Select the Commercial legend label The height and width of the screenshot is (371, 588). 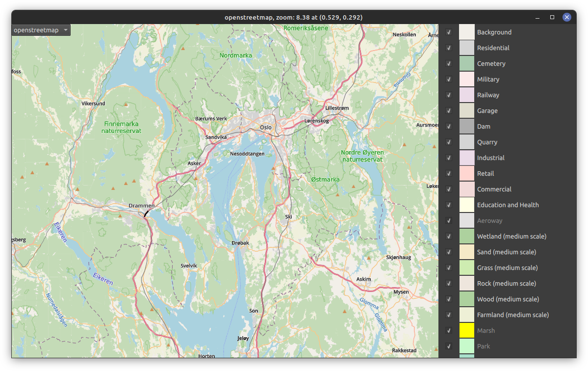(494, 189)
